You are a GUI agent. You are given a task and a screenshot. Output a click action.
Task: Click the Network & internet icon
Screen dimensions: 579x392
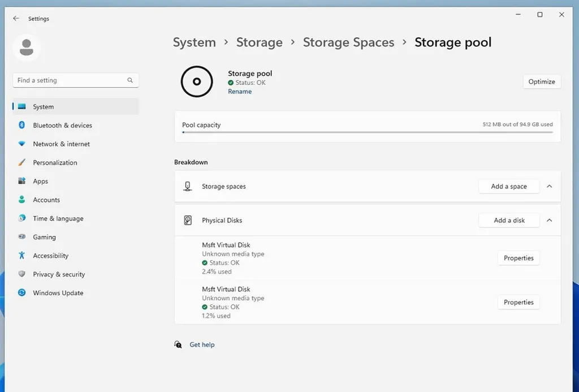coord(21,144)
